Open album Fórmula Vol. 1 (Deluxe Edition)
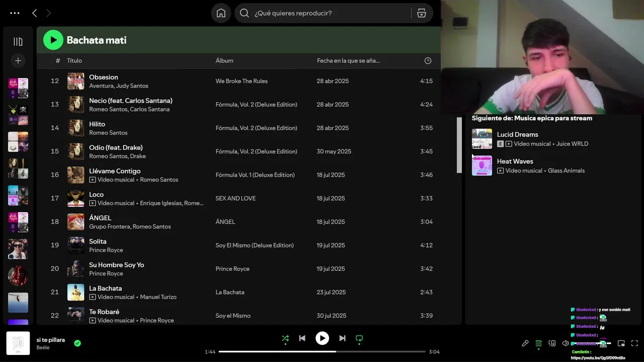The image size is (644, 362). (x=255, y=175)
